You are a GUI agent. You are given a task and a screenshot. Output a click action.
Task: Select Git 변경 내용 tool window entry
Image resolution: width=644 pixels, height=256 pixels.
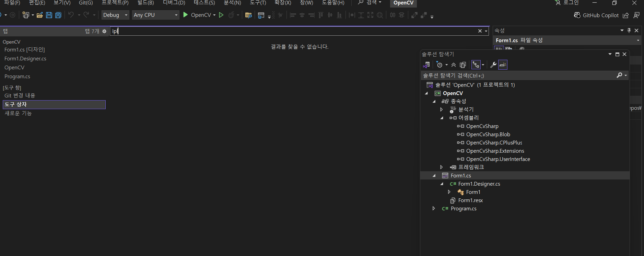coord(20,95)
